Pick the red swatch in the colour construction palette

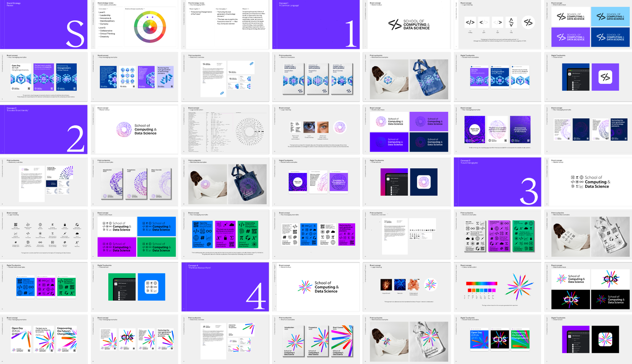coord(470,290)
